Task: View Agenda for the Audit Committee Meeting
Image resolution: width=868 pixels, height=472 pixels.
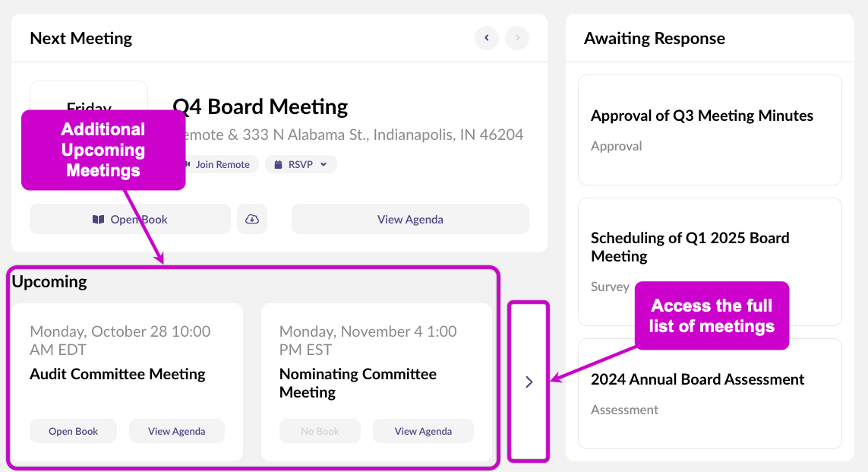Action: [x=177, y=431]
